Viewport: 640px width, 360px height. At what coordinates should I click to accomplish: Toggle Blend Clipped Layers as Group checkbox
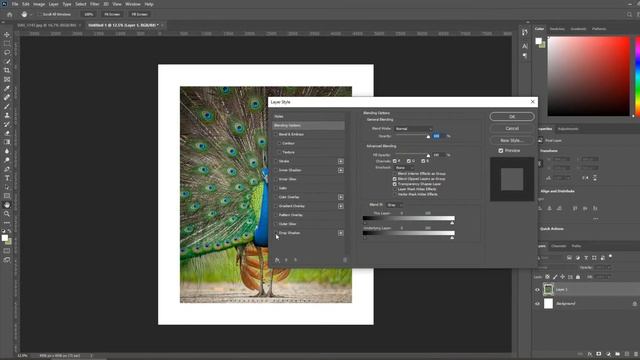(395, 179)
